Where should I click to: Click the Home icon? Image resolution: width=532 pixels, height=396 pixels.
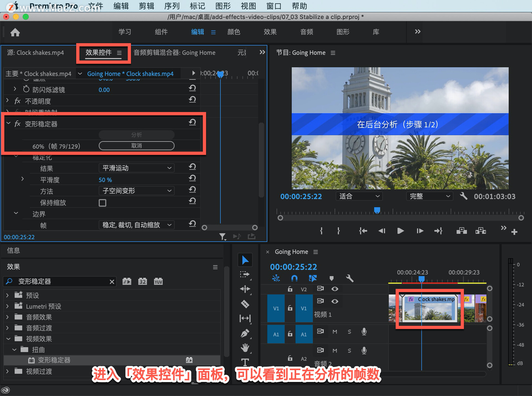[15, 32]
